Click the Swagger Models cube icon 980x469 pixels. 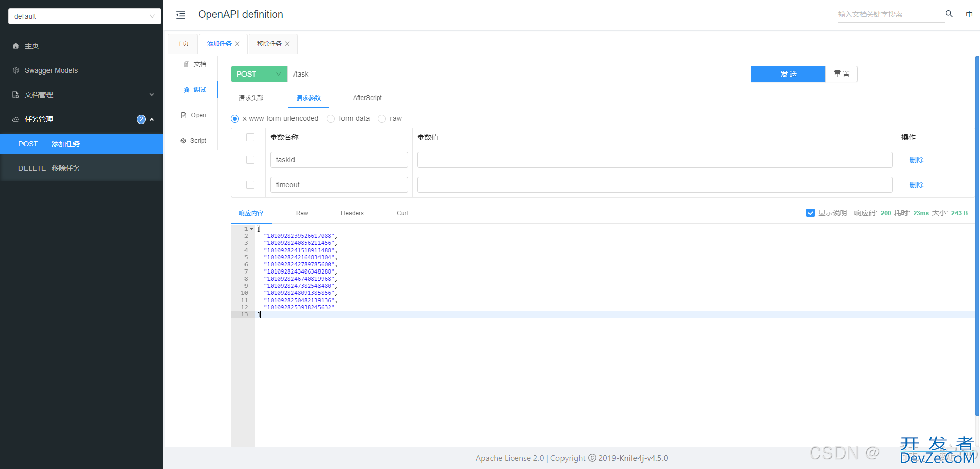coord(16,70)
